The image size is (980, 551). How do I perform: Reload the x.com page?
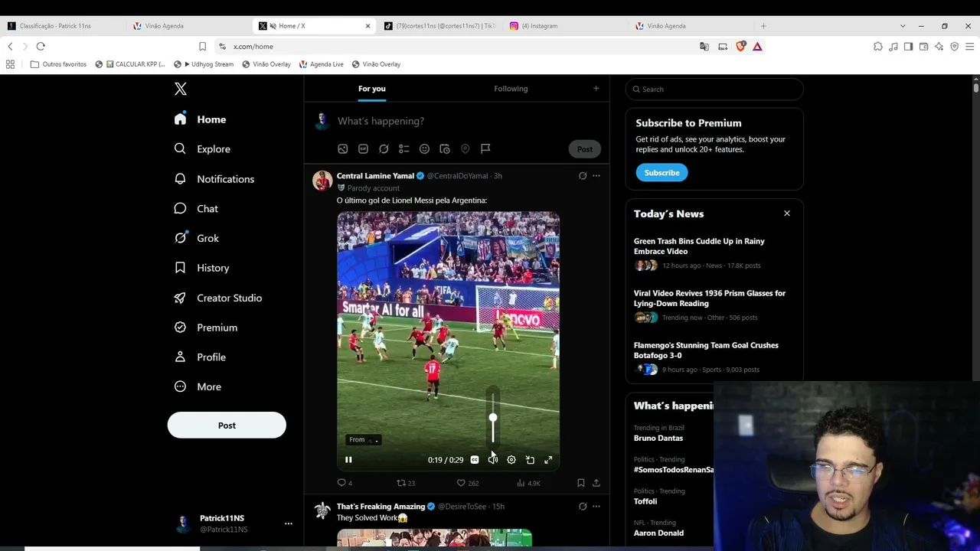pos(41,47)
